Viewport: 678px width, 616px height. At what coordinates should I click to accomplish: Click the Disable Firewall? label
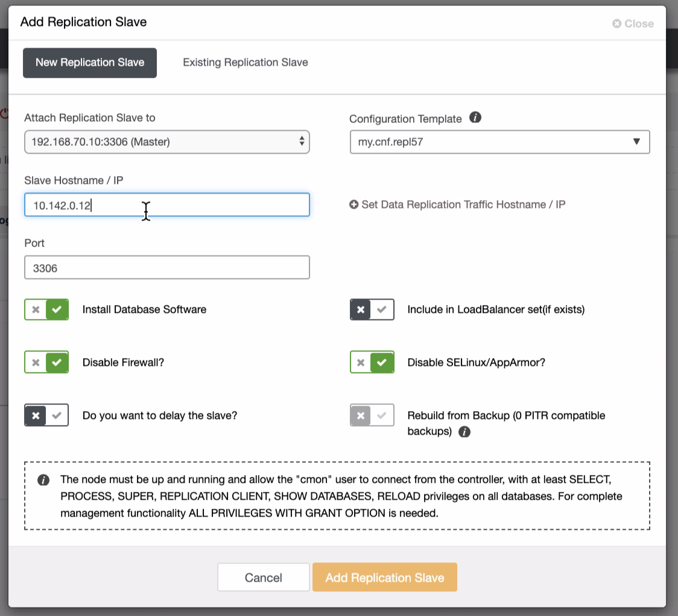123,362
